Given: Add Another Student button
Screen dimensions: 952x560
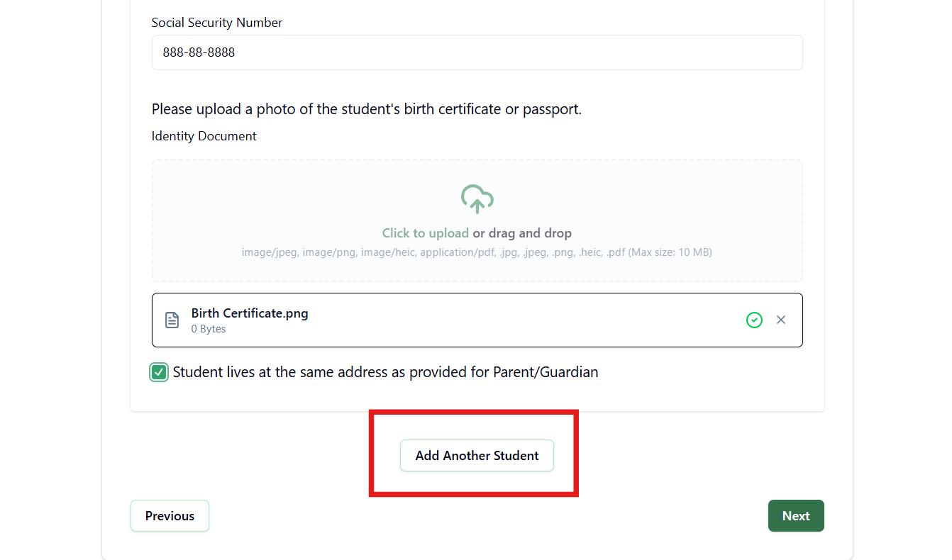Looking at the screenshot, I should pos(477,455).
